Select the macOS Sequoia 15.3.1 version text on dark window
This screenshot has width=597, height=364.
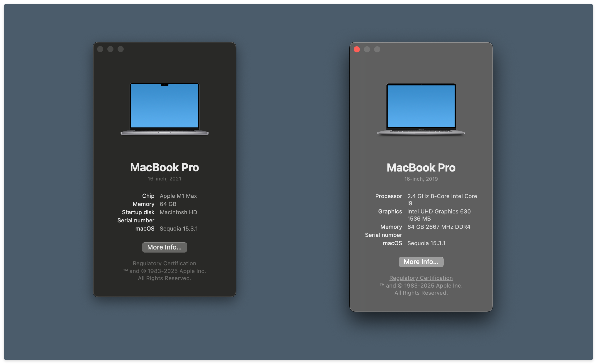pyautogui.click(x=179, y=229)
